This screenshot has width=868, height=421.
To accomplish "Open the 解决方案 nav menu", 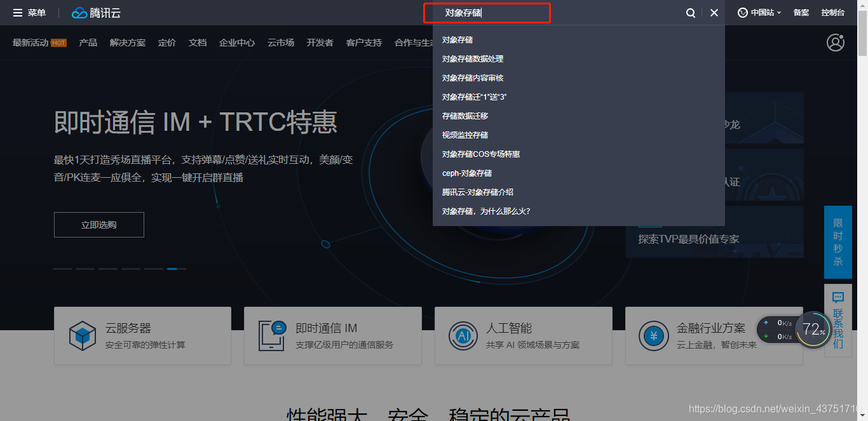I will (x=128, y=43).
